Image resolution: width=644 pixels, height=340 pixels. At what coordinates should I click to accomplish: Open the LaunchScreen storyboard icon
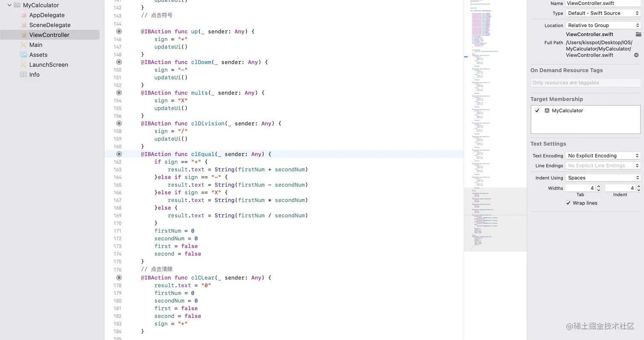click(23, 65)
